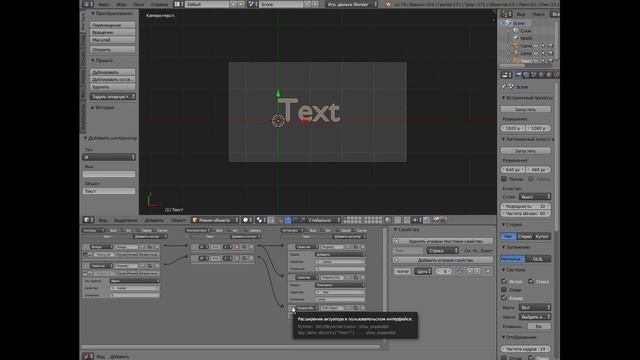The height and width of the screenshot is (360, 640).
Task: Select Купол stereo option
Action: [x=542, y=237]
